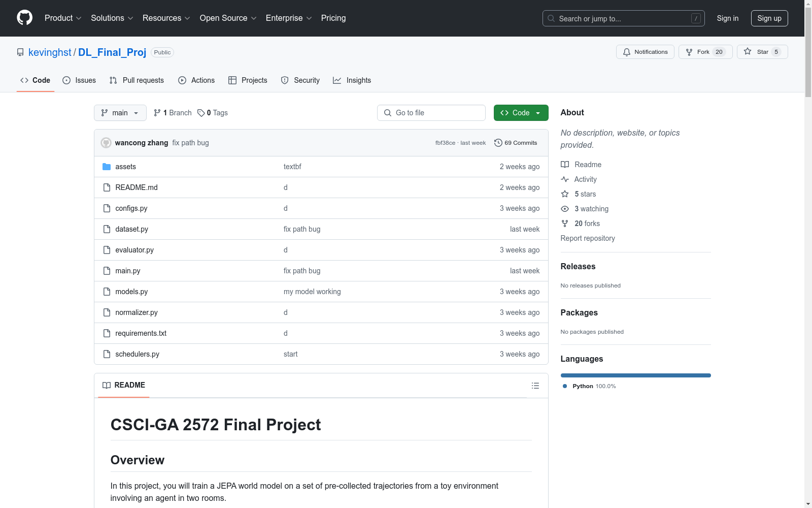Click the file icon beside models.py
812x508 pixels.
[107, 292]
